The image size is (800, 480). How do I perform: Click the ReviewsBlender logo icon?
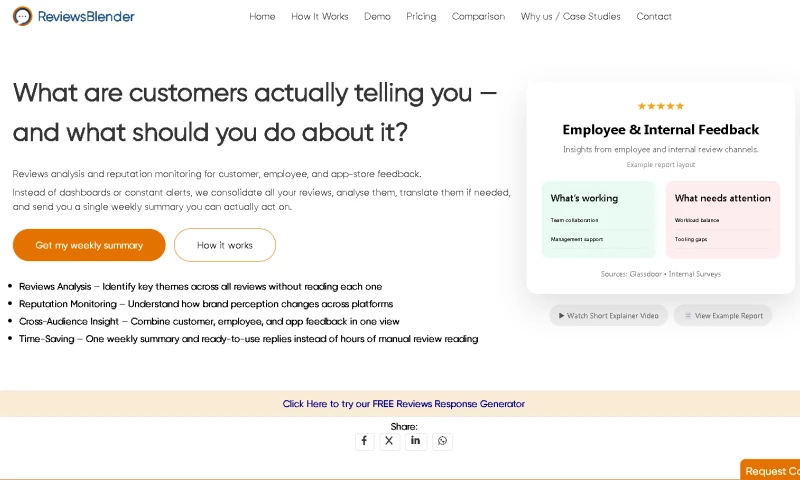[x=22, y=16]
